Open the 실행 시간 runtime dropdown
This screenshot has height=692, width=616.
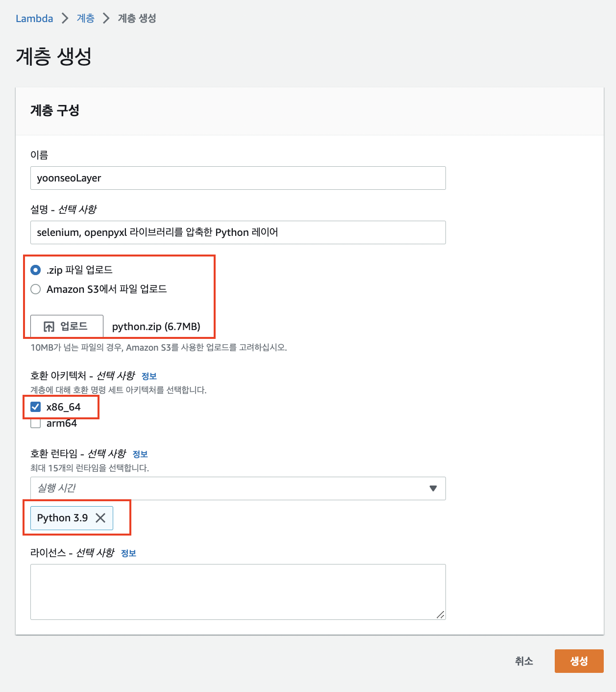tap(238, 488)
